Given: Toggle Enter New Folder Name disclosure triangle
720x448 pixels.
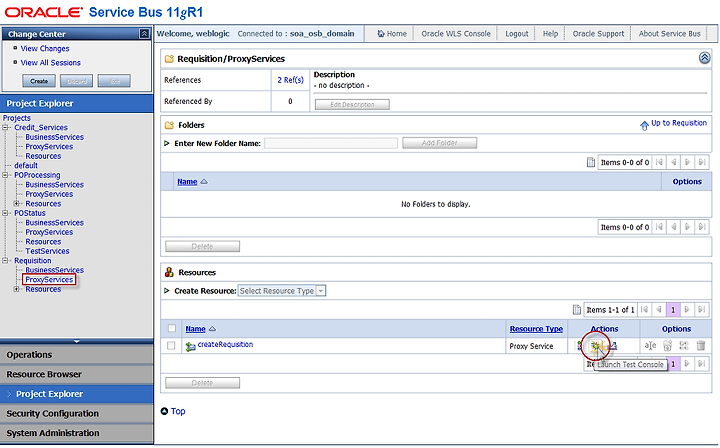Looking at the screenshot, I should pyautogui.click(x=167, y=143).
